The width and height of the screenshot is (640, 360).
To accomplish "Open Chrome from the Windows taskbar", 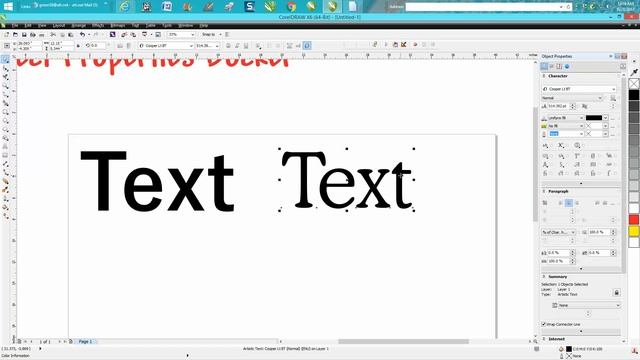I will point(291,6).
